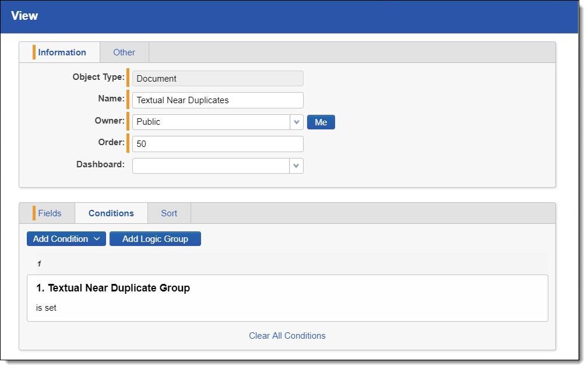
Task: Switch to the Sort tab
Action: (169, 213)
